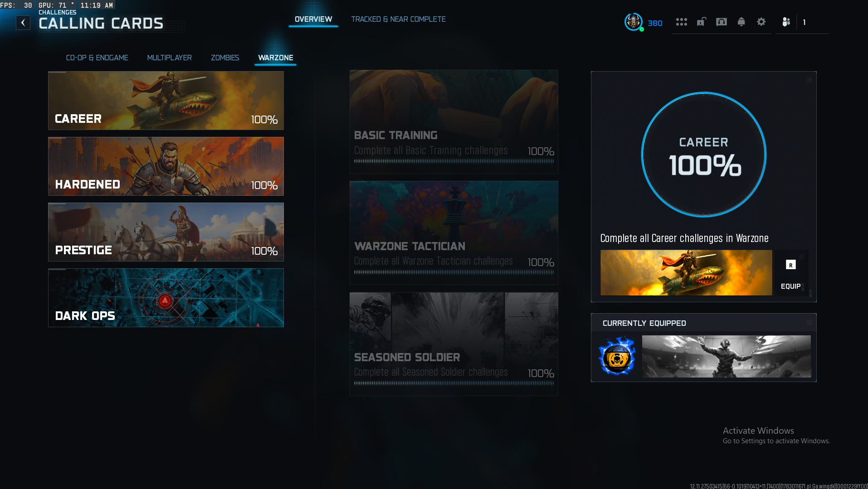
Task: Select the equipped skull emblem
Action: click(617, 356)
